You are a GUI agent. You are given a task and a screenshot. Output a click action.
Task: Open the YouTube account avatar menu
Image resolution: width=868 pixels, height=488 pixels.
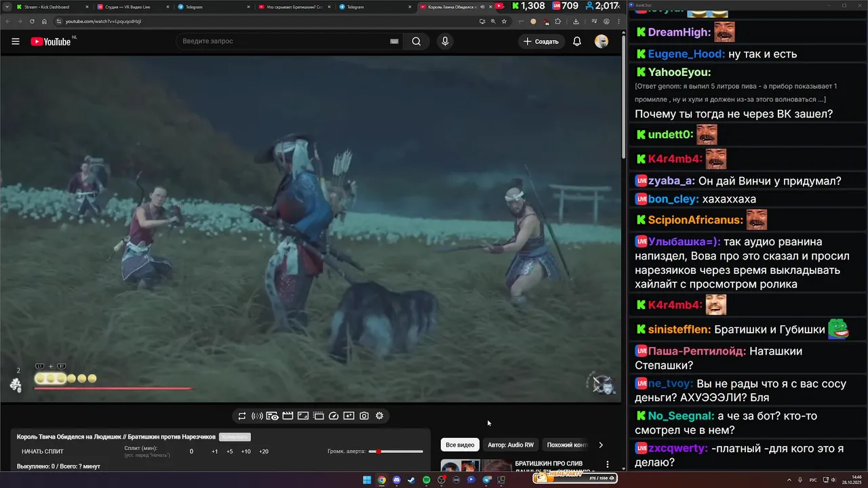coord(601,41)
